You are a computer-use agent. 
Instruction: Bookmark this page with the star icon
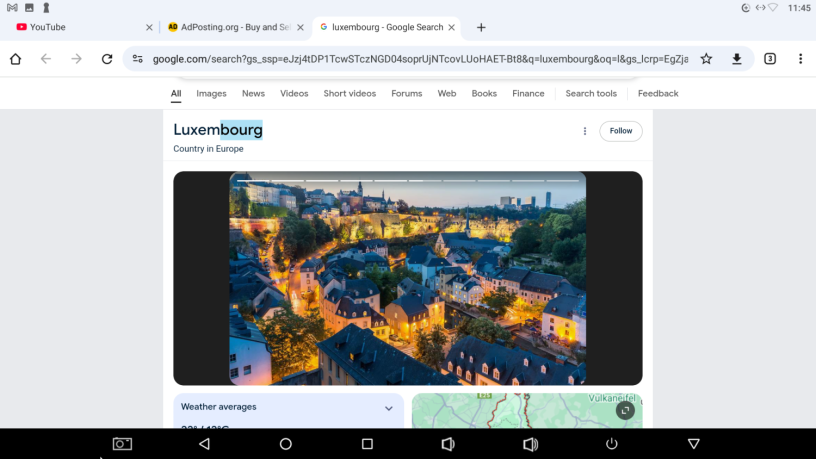pos(706,59)
